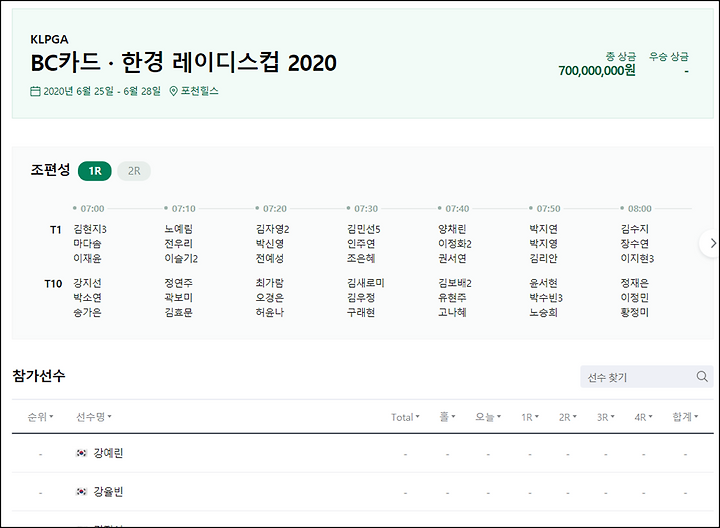The image size is (720, 528).
Task: Click the 참가선수 section heading
Action: point(39,376)
